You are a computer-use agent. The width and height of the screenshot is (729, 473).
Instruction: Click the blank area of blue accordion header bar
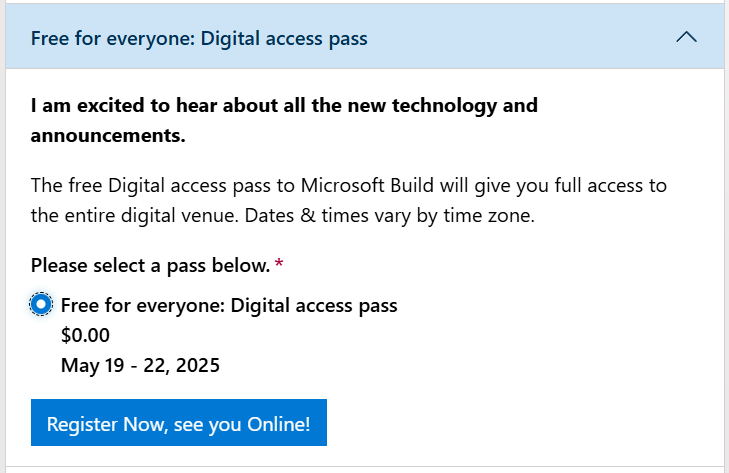click(x=521, y=37)
